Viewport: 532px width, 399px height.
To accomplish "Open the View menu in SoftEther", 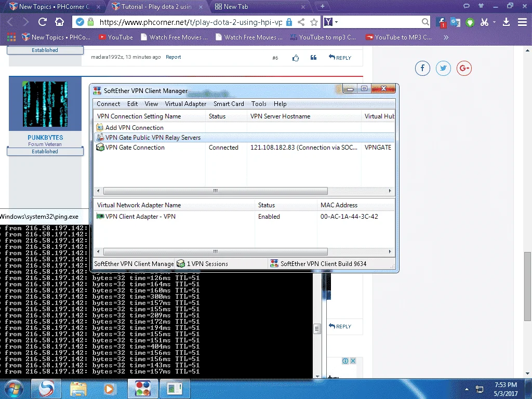I will 151,104.
